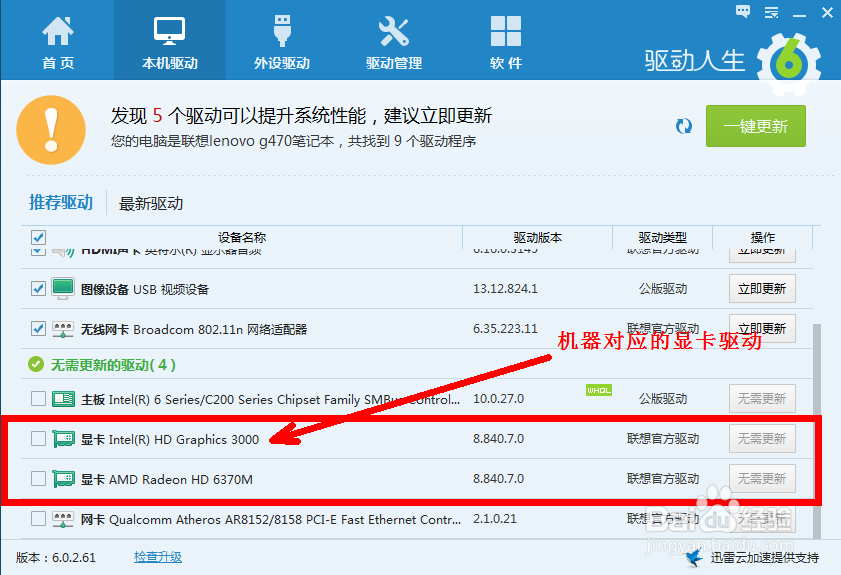
Task: Click the 驱动版本 column header
Action: point(537,237)
